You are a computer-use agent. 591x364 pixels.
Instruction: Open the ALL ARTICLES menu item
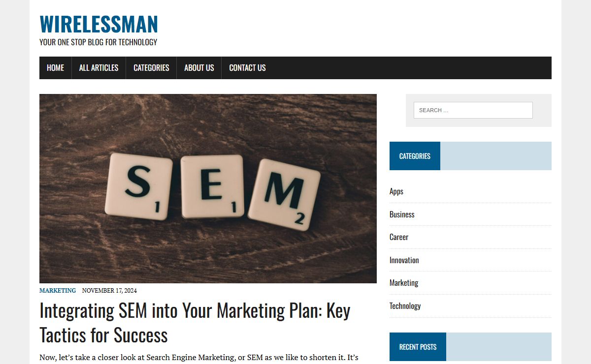[x=98, y=68]
